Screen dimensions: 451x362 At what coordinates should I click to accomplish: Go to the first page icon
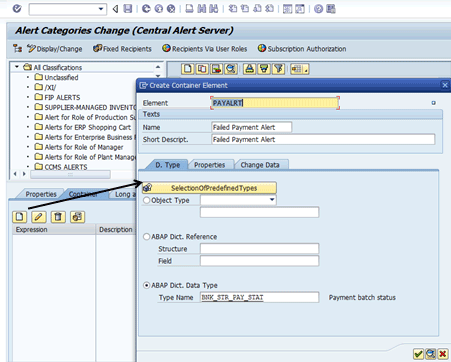click(233, 9)
